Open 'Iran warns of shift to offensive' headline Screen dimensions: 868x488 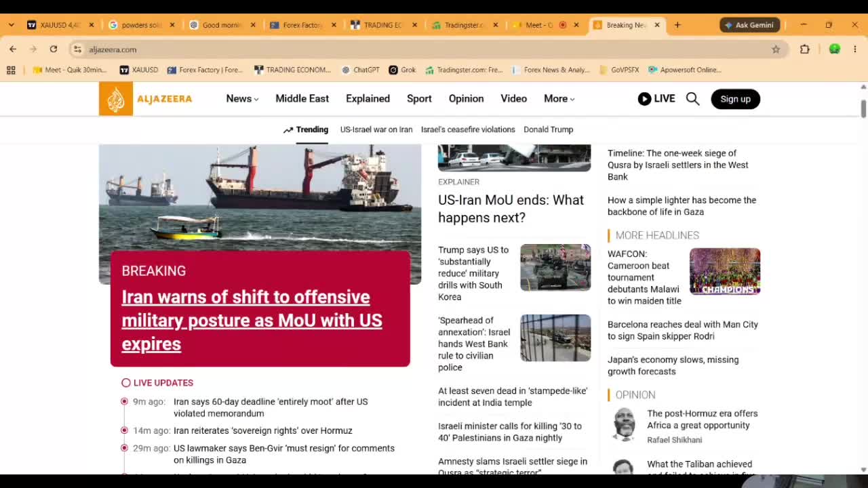252,321
